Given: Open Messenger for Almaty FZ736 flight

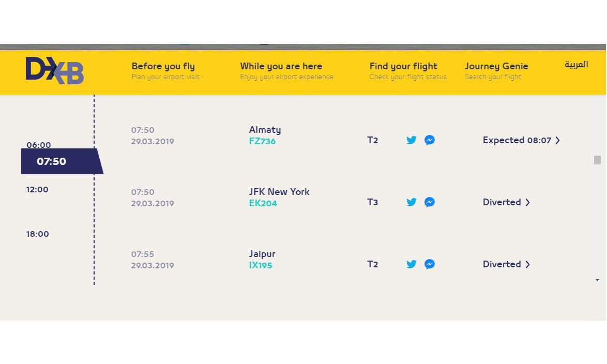Looking at the screenshot, I should [429, 140].
